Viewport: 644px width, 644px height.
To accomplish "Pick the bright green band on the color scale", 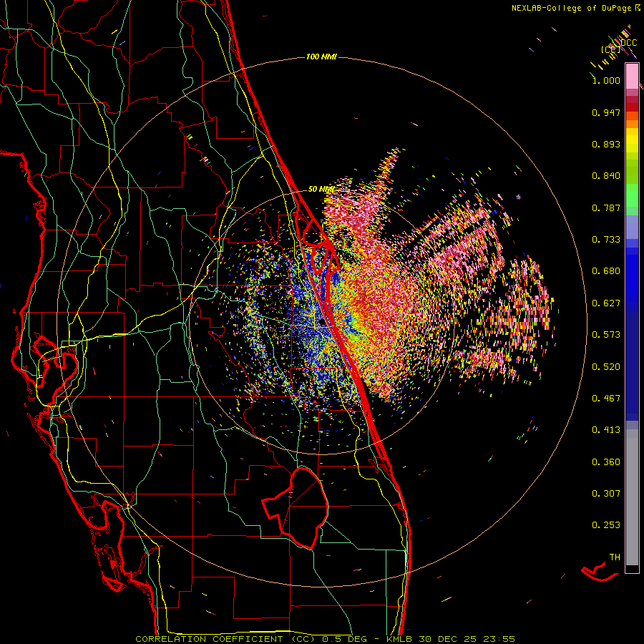I will click(632, 195).
